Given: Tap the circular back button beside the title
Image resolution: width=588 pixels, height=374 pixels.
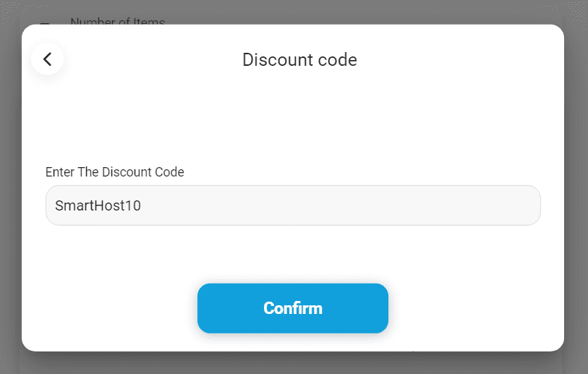Looking at the screenshot, I should coord(48,59).
